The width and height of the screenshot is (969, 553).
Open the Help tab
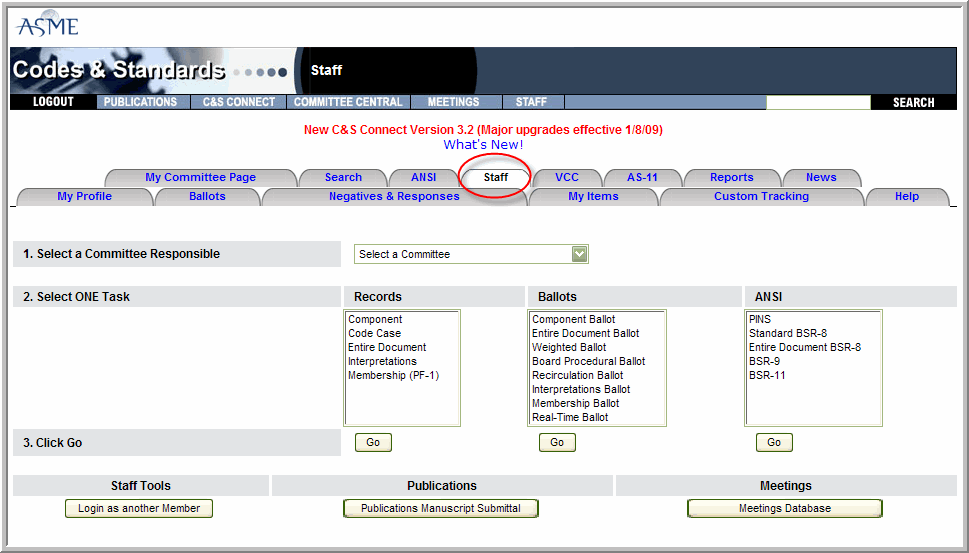click(907, 196)
